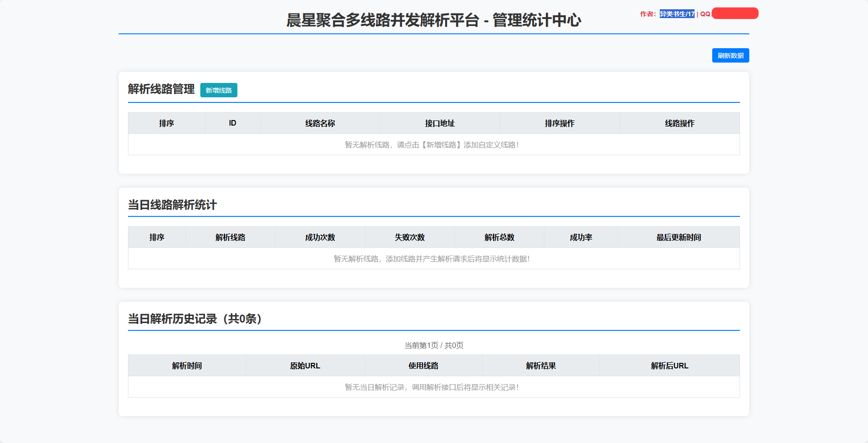Viewport: 868px width, 443px height.
Task: Select the 排序操作 column header
Action: click(x=559, y=123)
